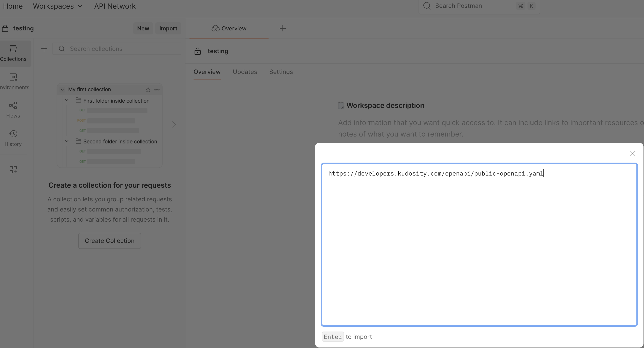This screenshot has height=348, width=644.
Task: Click the lock icon beside the sidebar workspace name testing
Action: pos(5,28)
